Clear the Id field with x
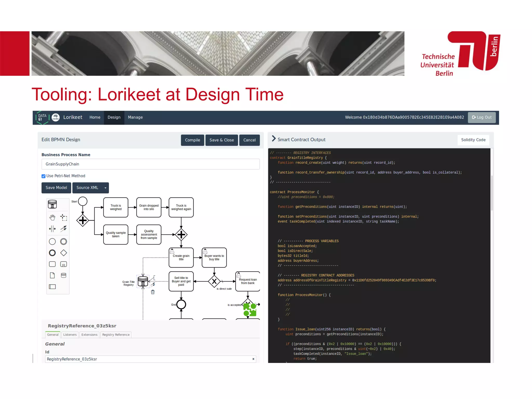The width and height of the screenshot is (532, 399). tap(253, 359)
